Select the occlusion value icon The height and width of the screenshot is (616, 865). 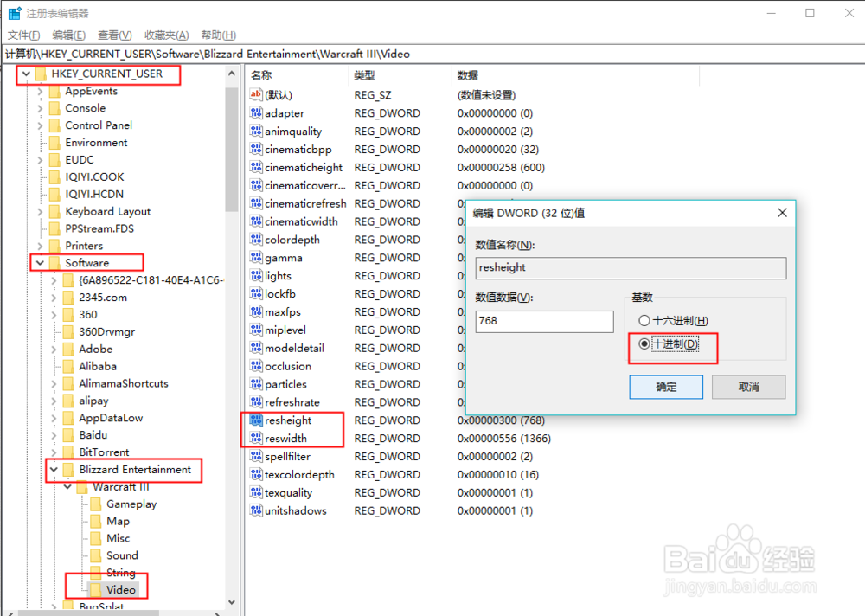[x=256, y=366]
